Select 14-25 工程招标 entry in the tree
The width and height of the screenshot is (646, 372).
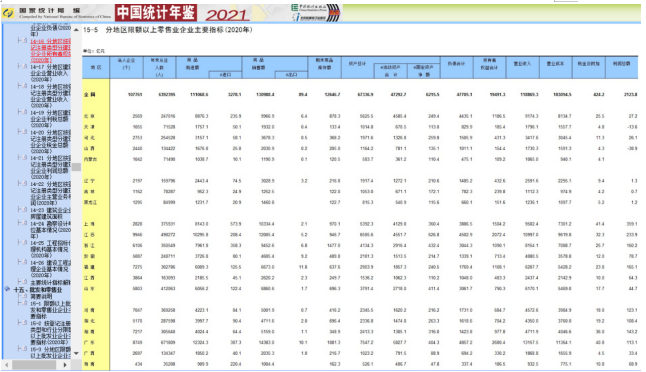[50, 249]
